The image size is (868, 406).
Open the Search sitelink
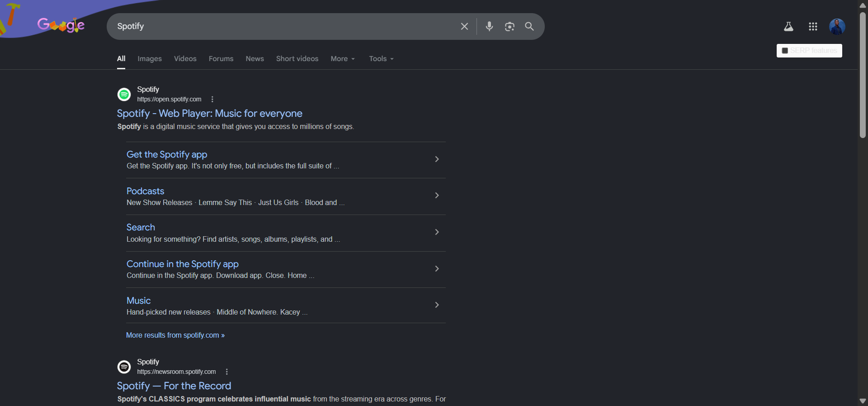pos(141,227)
